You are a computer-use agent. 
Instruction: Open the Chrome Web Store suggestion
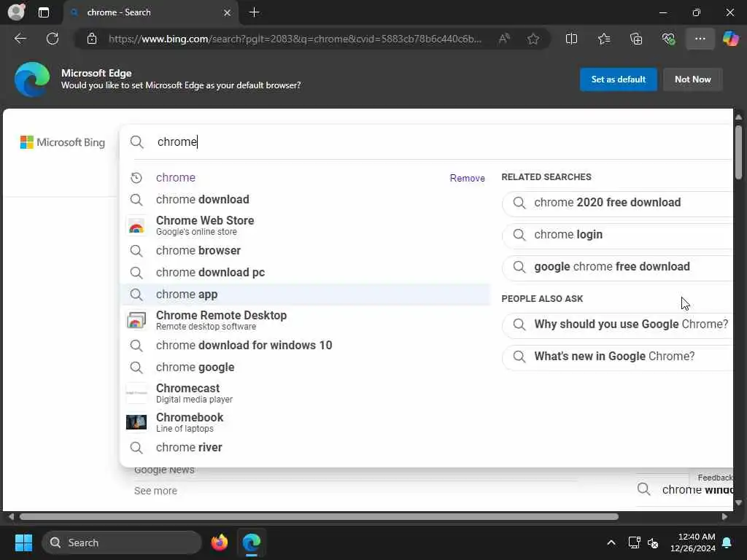coord(304,225)
